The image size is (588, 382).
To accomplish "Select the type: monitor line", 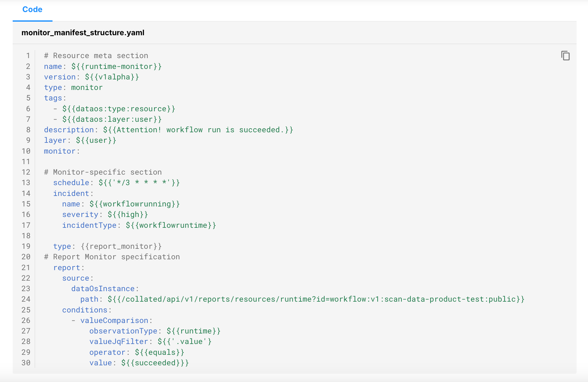I will 73,87.
